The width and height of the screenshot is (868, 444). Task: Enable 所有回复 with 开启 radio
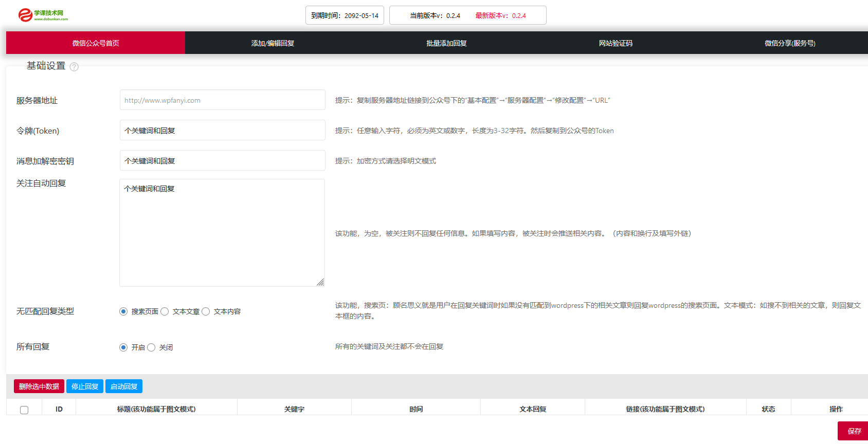[123, 347]
